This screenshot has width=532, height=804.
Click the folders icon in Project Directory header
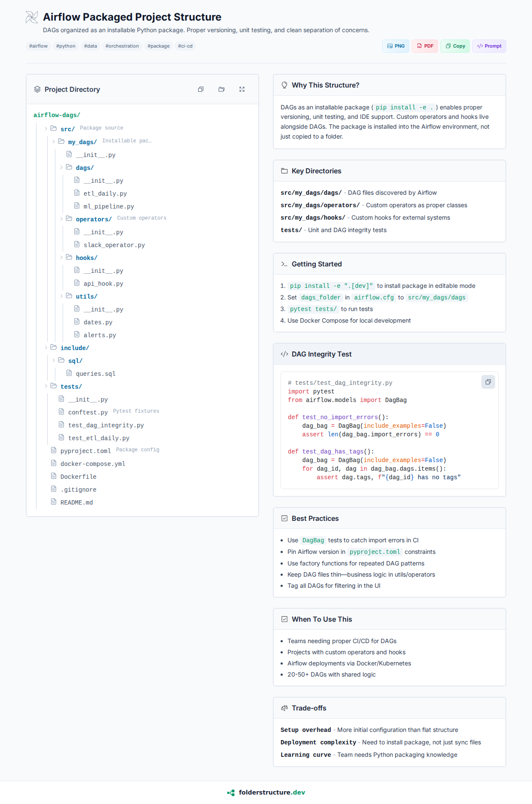coord(221,89)
